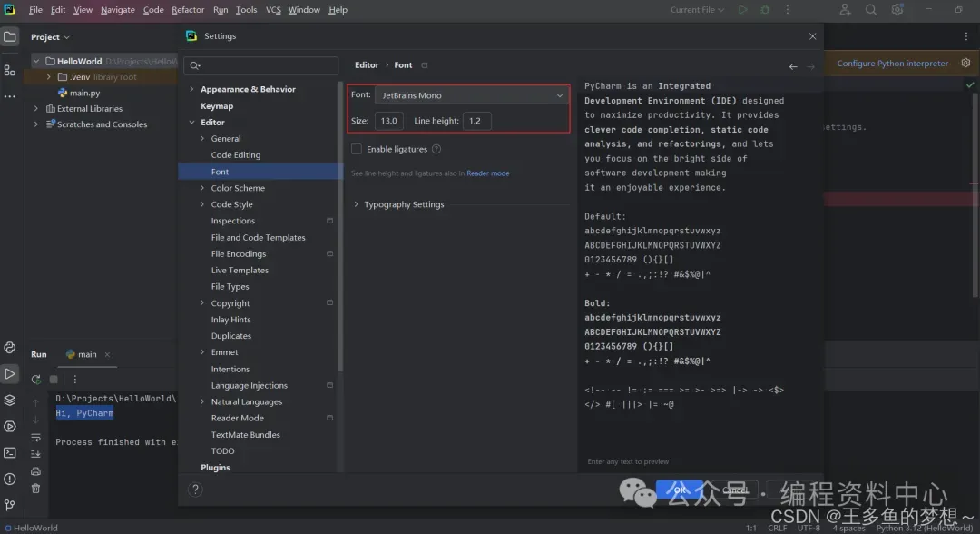Image resolution: width=980 pixels, height=534 pixels.
Task: Toggle soft-wrap in Run console
Action: [35, 437]
